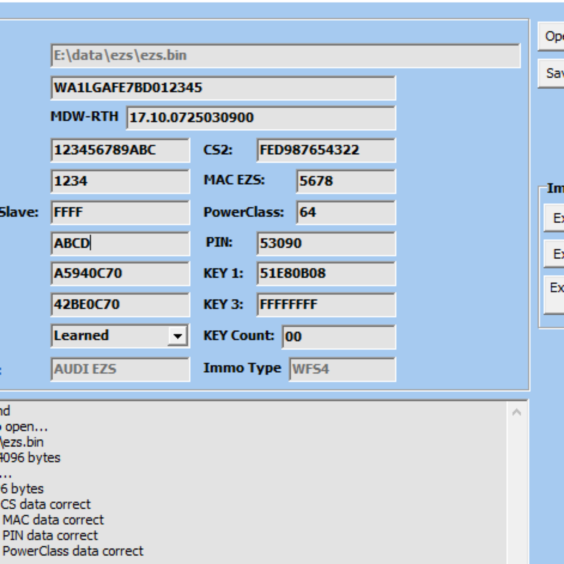This screenshot has width=564, height=564.
Task: Click the file path field E:\data\ezs\ezs.bin
Action: click(x=286, y=56)
